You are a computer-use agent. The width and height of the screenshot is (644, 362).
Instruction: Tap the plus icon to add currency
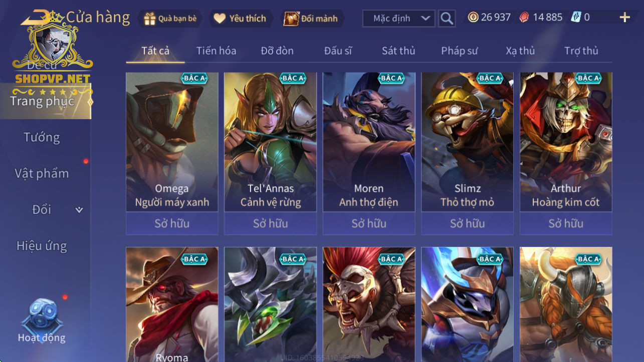pos(624,18)
